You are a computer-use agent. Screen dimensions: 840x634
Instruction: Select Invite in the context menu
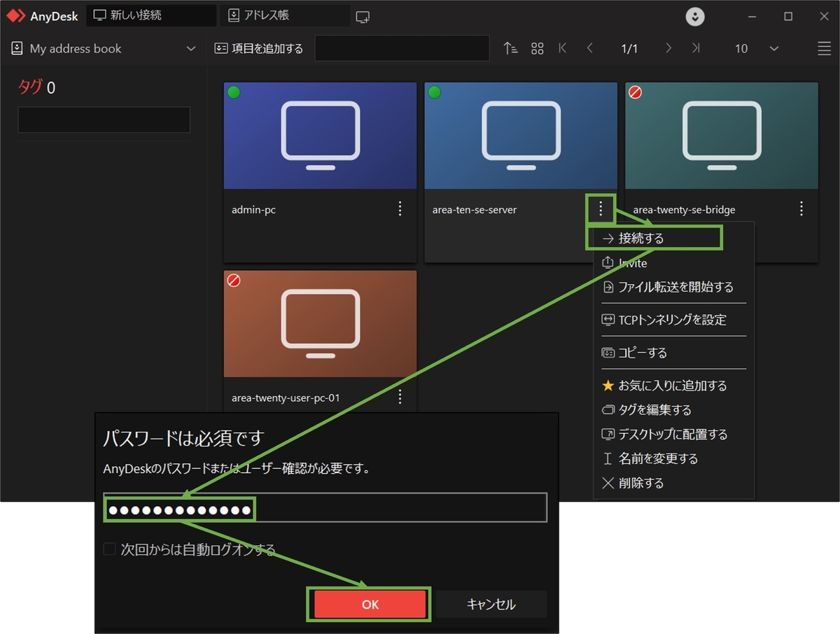[x=673, y=263]
